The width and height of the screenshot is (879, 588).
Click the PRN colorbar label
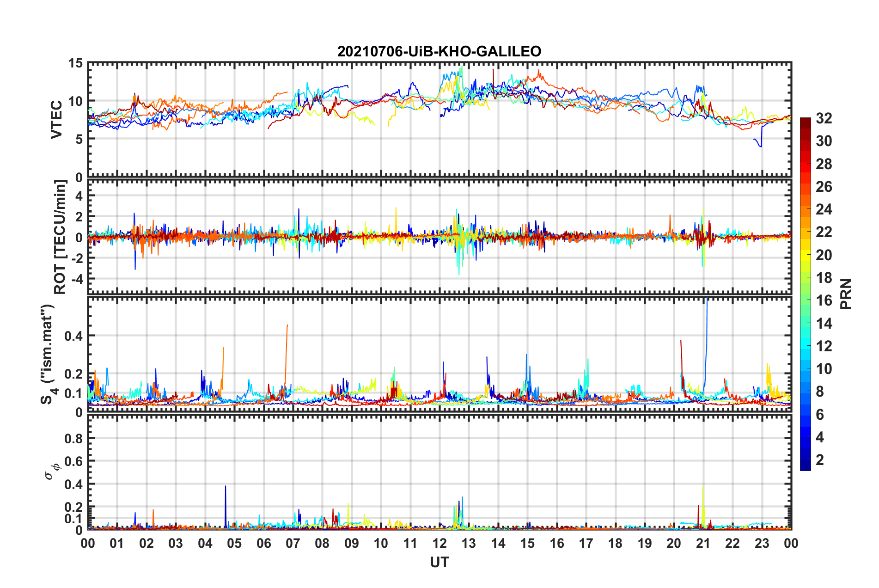click(x=846, y=294)
